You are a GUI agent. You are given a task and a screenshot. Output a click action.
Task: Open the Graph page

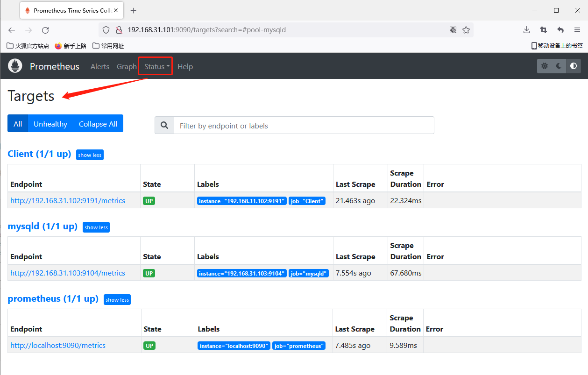coord(127,66)
